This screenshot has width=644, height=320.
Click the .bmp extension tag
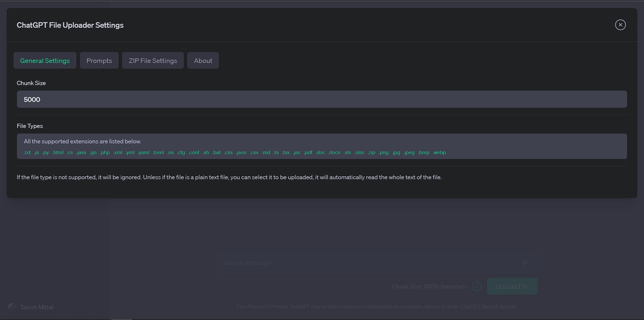click(424, 152)
